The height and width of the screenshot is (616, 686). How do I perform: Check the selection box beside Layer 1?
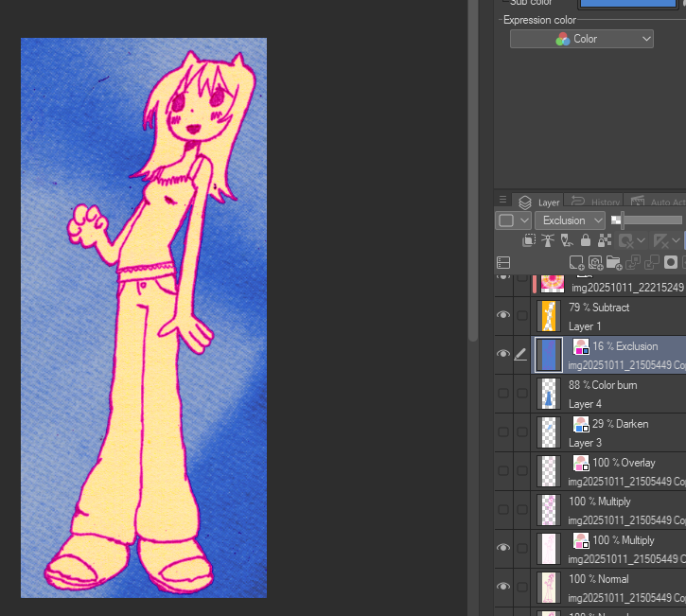click(x=522, y=315)
